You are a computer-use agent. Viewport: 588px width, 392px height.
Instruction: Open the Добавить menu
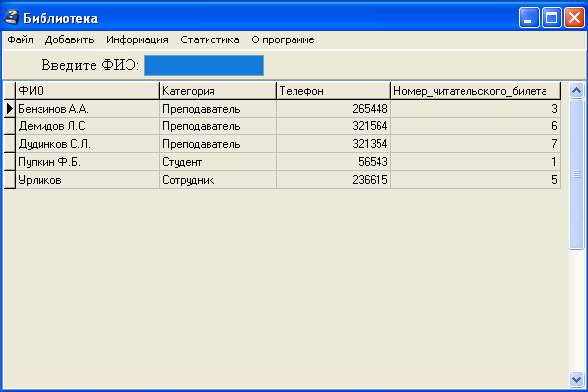point(69,39)
